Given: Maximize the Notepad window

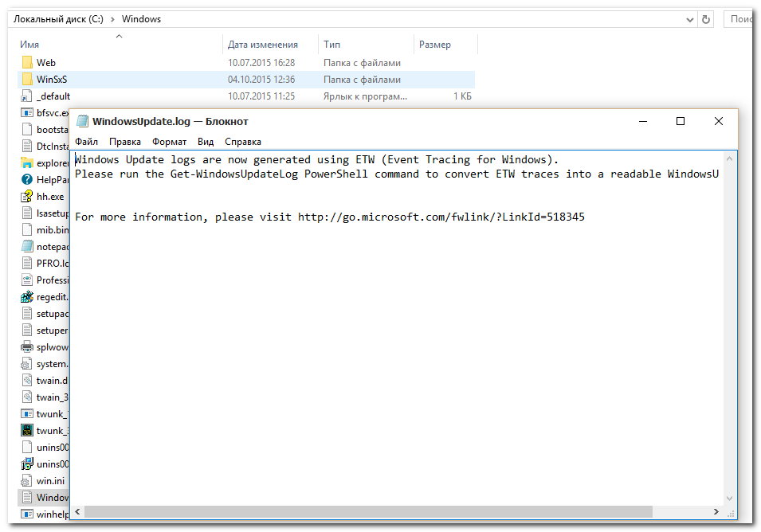Looking at the screenshot, I should click(x=681, y=121).
